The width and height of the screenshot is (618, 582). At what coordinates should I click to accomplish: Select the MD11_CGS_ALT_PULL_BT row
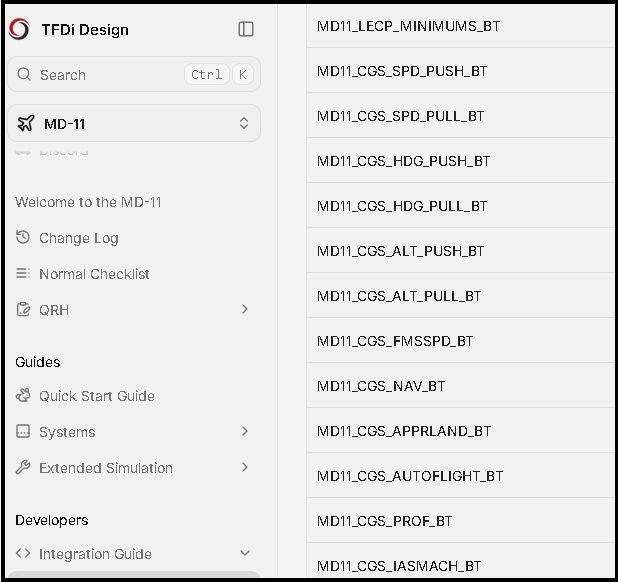[x=460, y=296]
